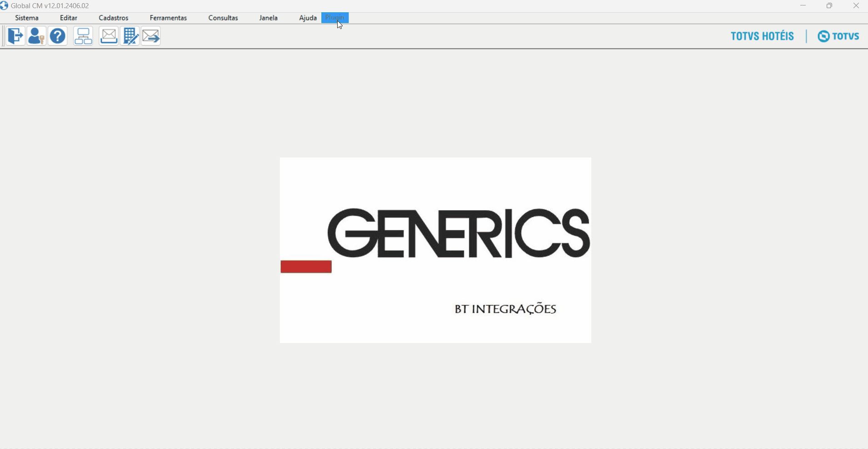Click the blue question mark help icon
This screenshot has width=868, height=449.
[58, 36]
